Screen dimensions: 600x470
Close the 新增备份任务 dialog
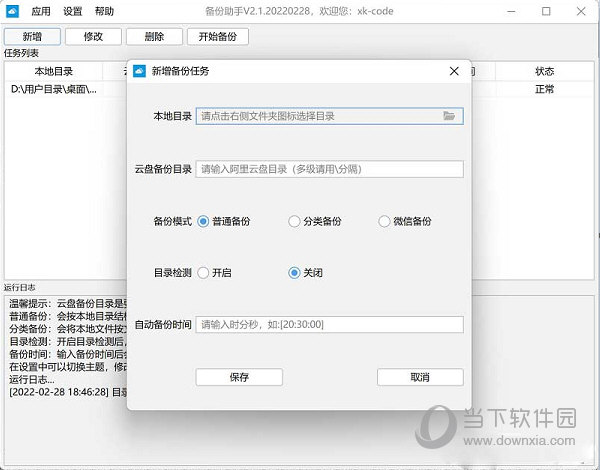(454, 71)
